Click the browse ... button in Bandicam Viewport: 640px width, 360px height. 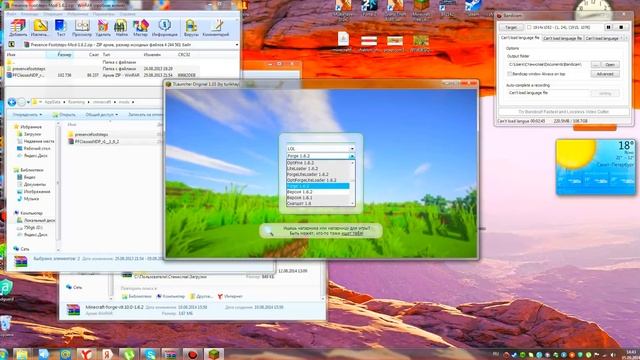[x=596, y=64]
